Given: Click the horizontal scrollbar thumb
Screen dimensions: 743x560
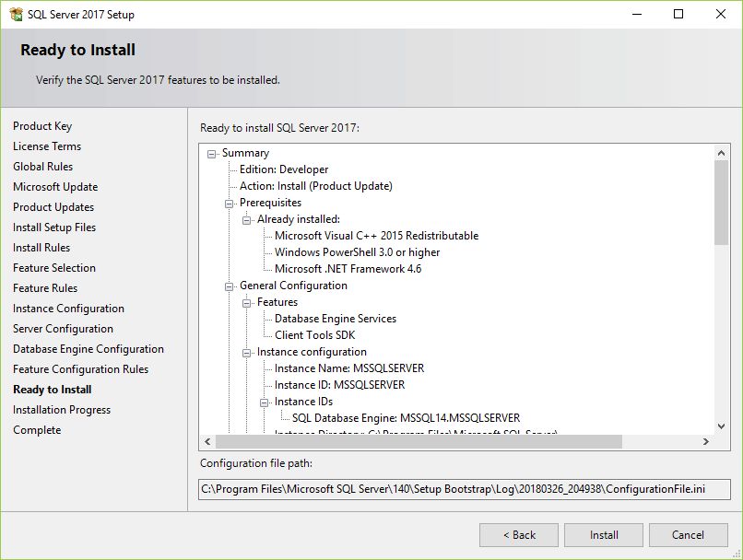Looking at the screenshot, I should pos(419,442).
